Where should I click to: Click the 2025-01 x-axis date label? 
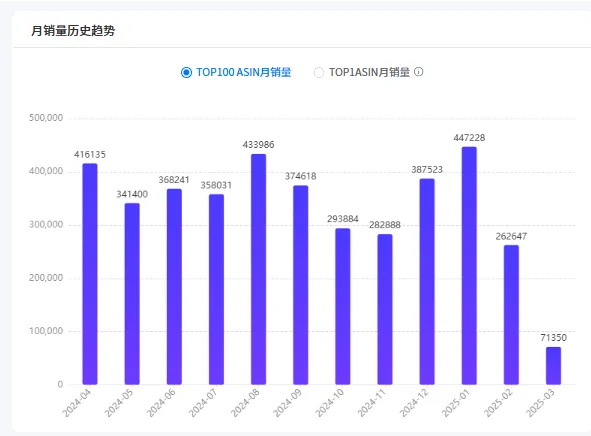[x=456, y=403]
